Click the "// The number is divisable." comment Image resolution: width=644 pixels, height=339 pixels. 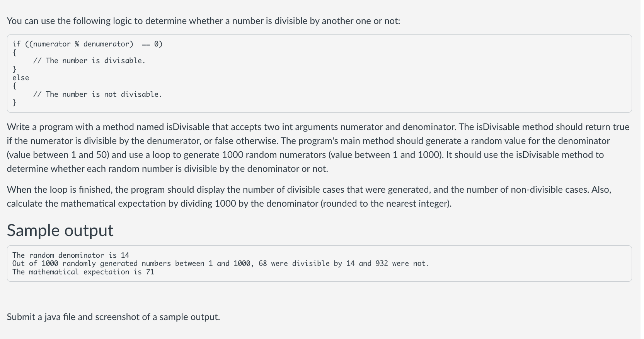coord(89,61)
